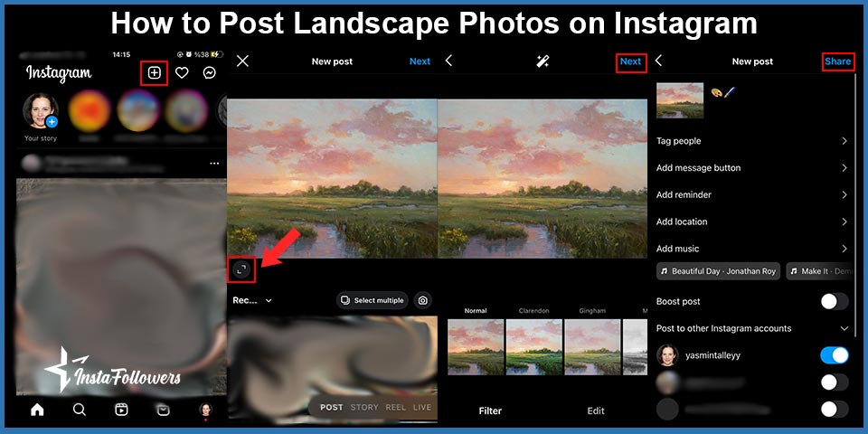Open the Reels tab icon

(x=121, y=410)
